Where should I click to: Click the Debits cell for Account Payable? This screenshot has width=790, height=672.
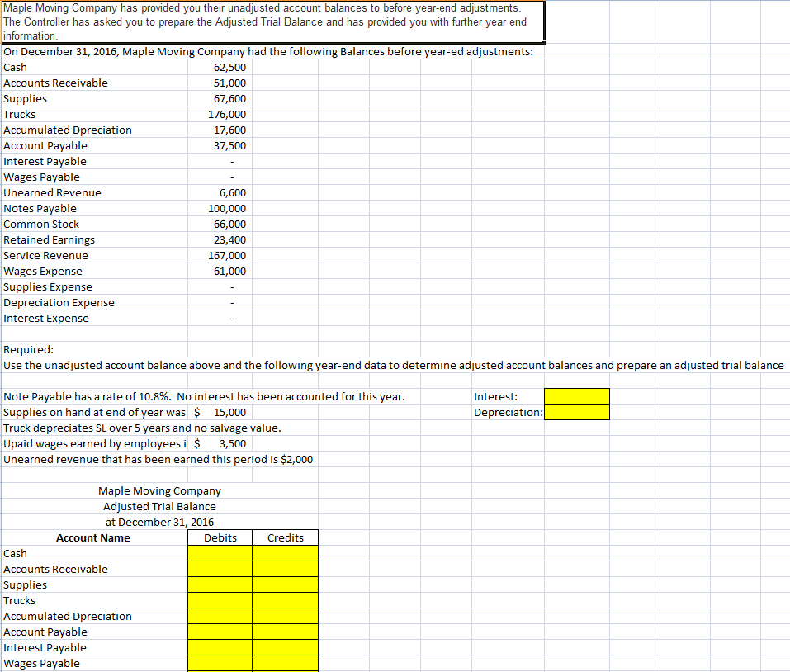pyautogui.click(x=220, y=632)
